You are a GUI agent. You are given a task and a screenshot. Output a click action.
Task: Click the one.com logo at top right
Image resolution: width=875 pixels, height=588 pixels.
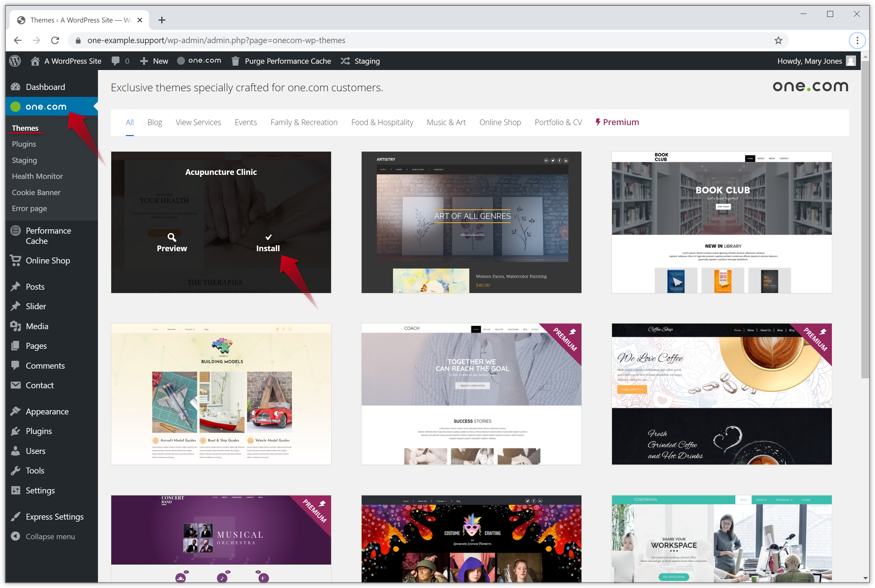(811, 86)
